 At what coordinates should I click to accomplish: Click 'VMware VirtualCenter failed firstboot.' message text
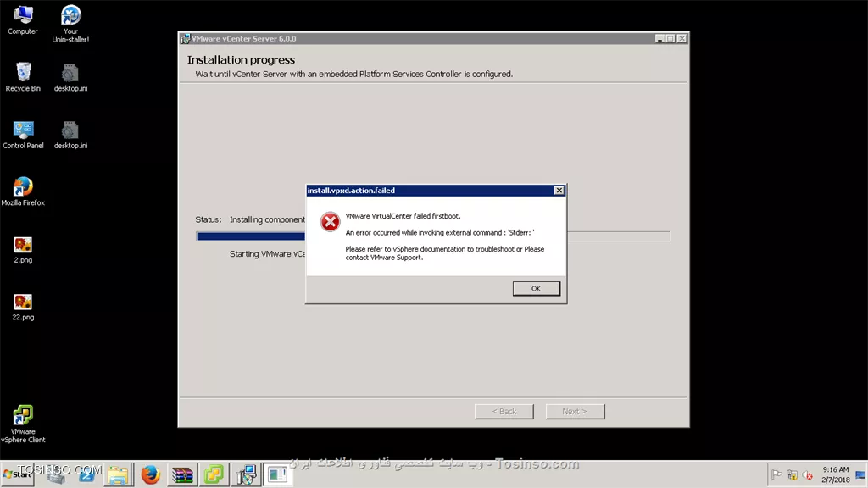(403, 216)
